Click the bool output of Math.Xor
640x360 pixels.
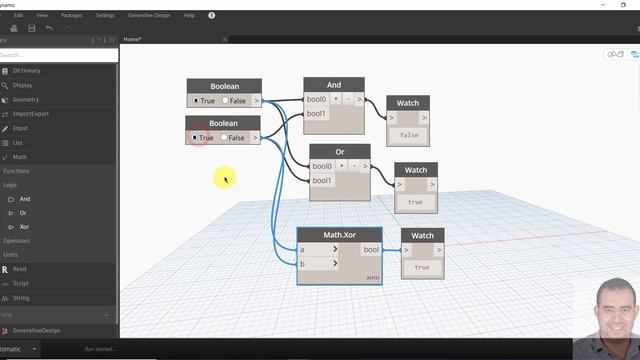click(371, 249)
